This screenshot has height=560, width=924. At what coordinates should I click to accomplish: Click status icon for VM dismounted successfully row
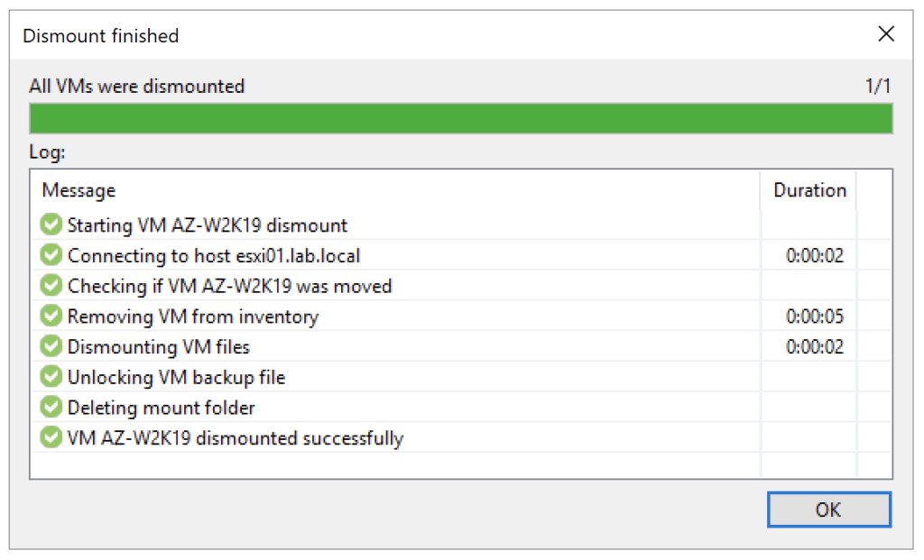(x=51, y=437)
